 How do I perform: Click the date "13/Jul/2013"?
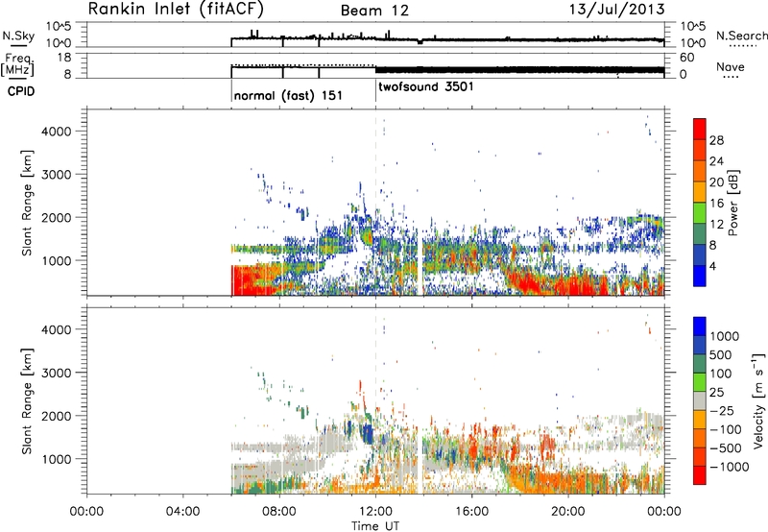[x=617, y=10]
